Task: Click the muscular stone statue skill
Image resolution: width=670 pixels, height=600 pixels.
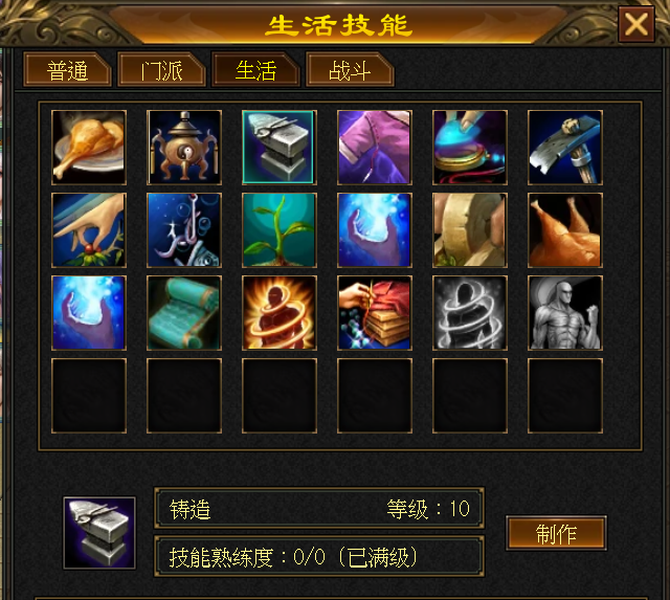Action: coord(565,313)
